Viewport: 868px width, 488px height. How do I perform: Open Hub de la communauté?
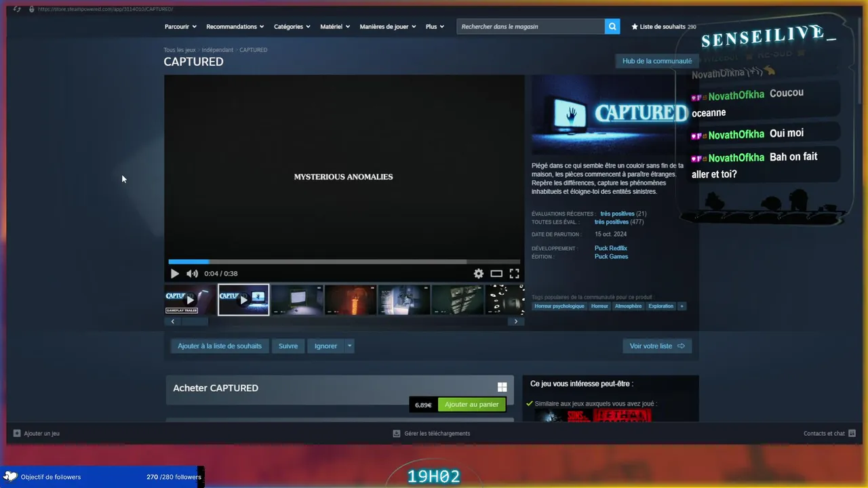(x=657, y=61)
